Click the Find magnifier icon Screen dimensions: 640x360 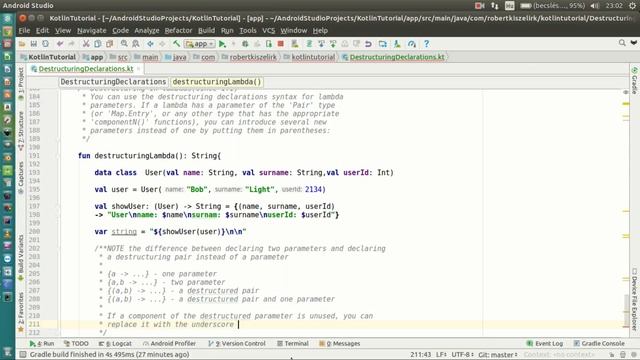(124, 44)
